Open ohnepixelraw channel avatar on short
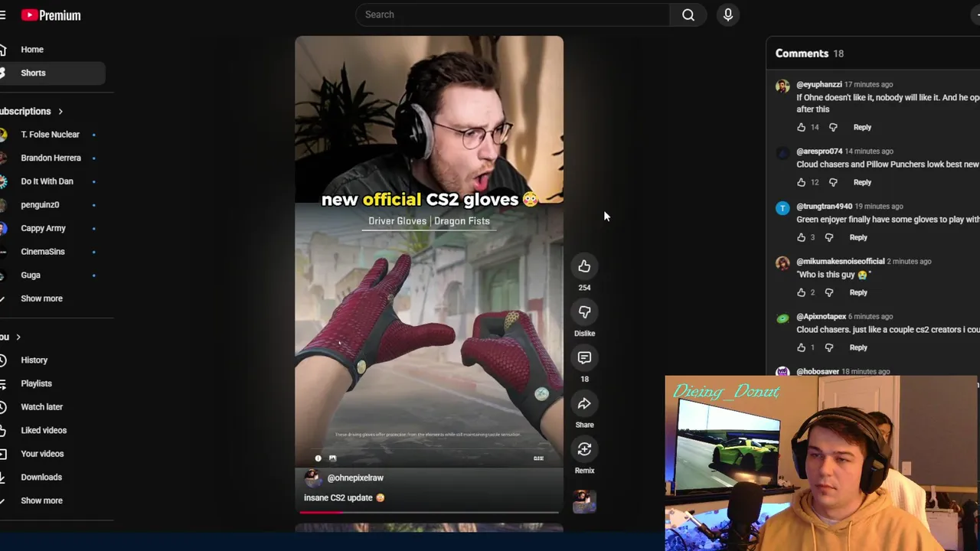This screenshot has height=551, width=980. pos(312,478)
